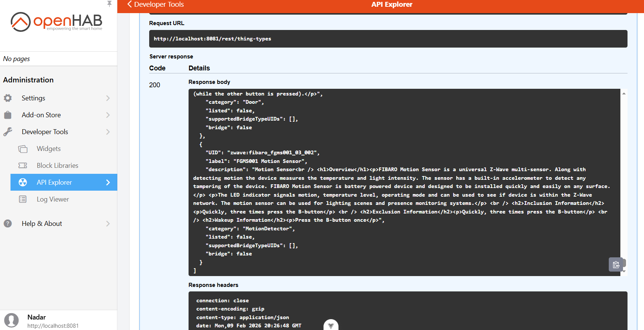Click the Block Libraries icon
The width and height of the screenshot is (644, 330).
23,166
